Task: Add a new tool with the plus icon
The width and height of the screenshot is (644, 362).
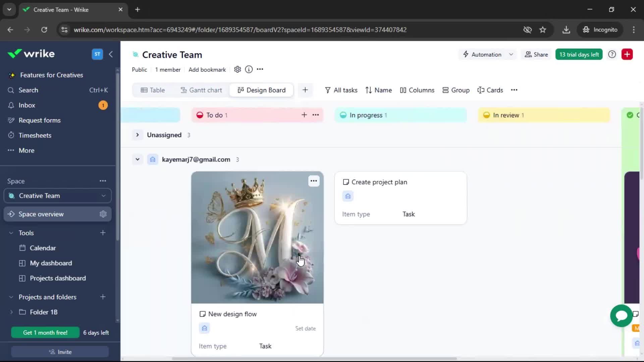Action: click(103, 233)
